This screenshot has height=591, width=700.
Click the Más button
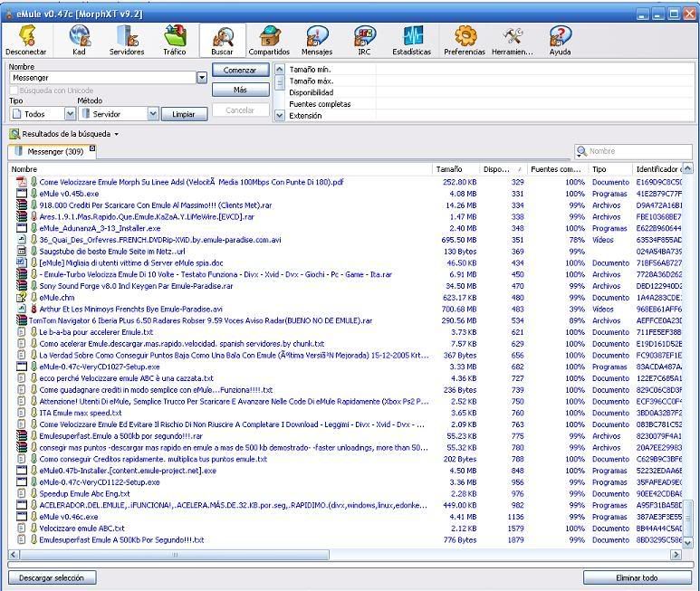240,90
